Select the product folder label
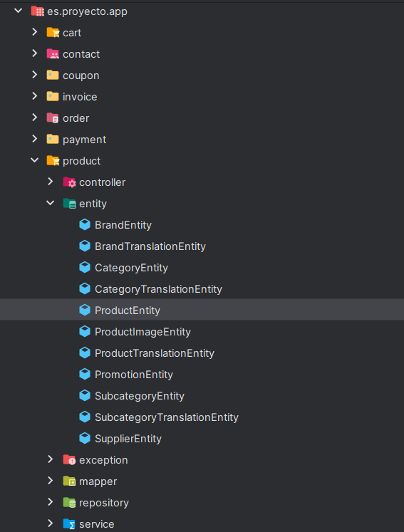Image resolution: width=404 pixels, height=532 pixels. coord(81,162)
